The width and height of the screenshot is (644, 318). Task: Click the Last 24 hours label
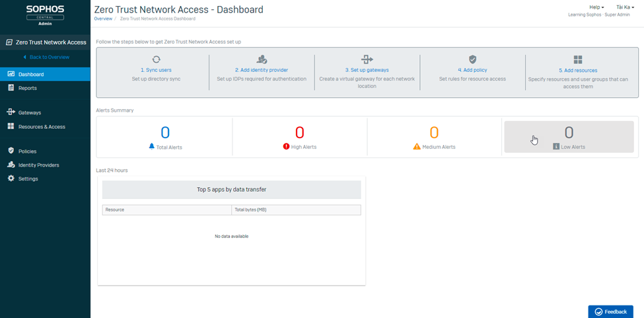click(112, 170)
